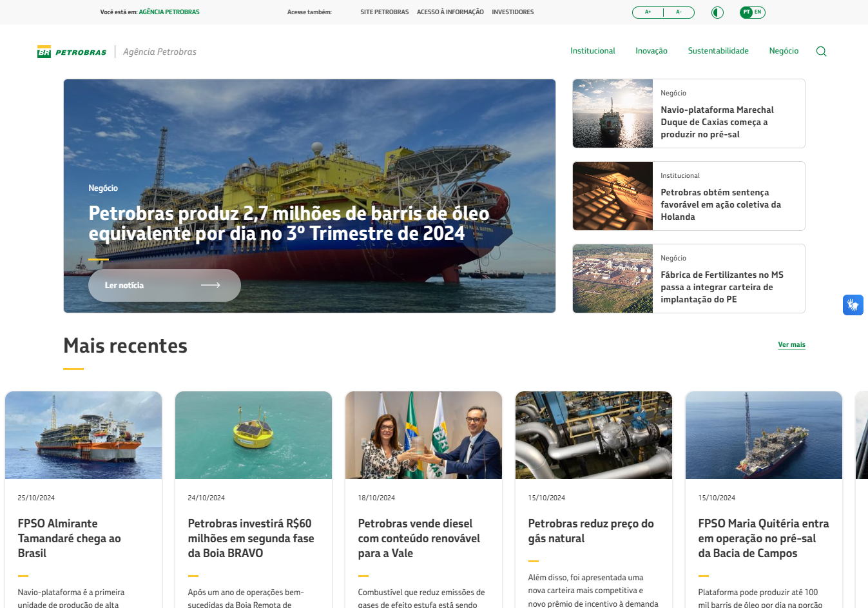The width and height of the screenshot is (868, 608).
Task: Go to Site Petrobras link
Action: (384, 12)
